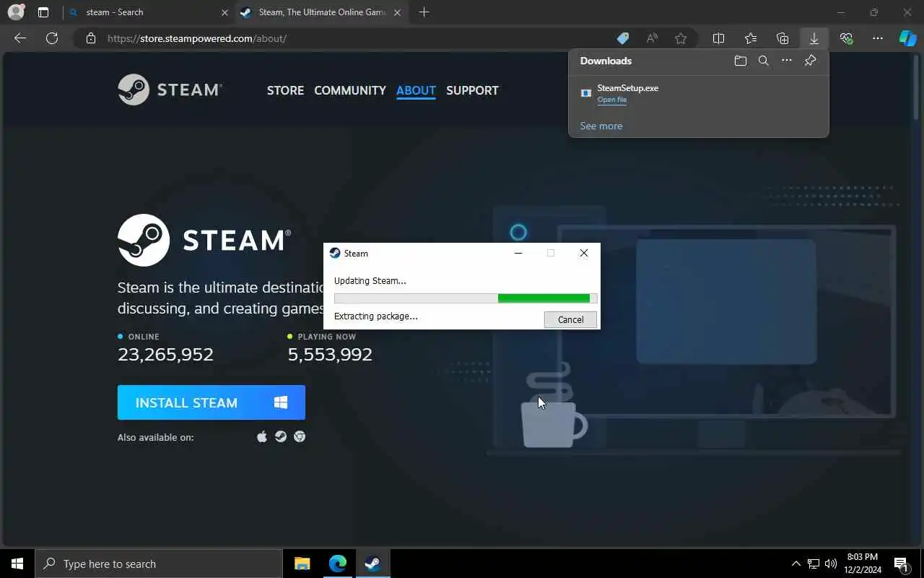This screenshot has width=924, height=578.
Task: Open a new browser tab
Action: click(x=424, y=12)
